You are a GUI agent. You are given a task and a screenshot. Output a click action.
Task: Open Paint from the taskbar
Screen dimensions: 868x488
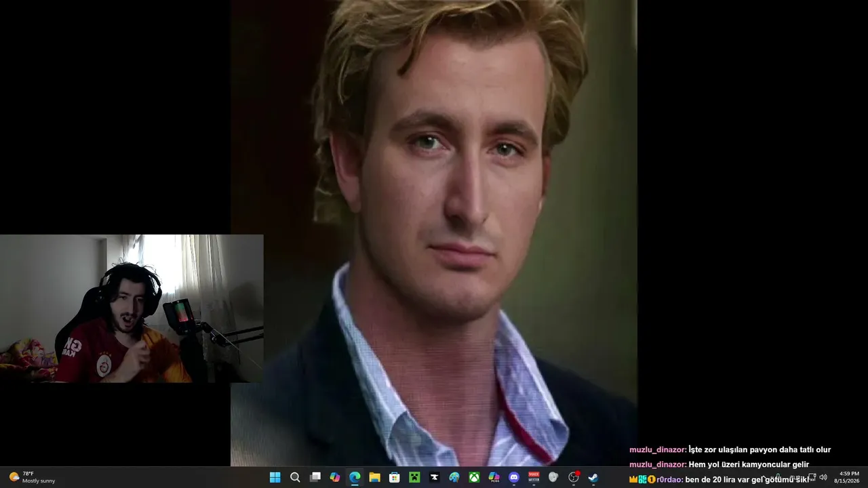coord(454,477)
